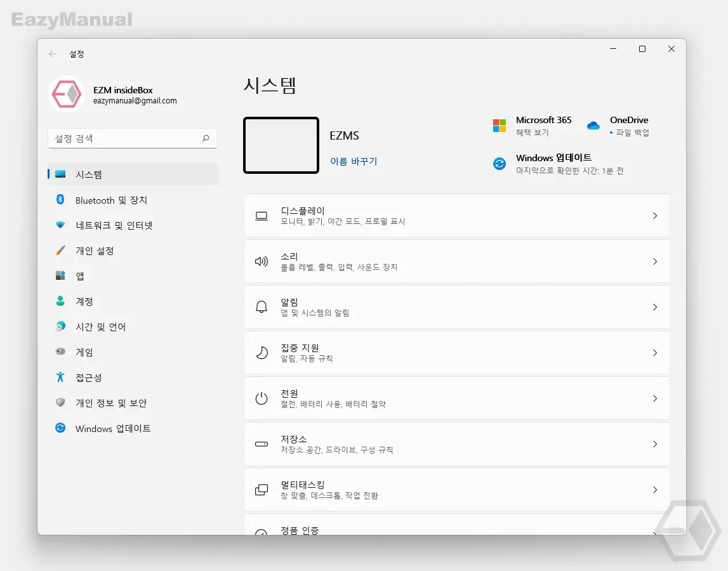
Task: Open the 디스플레이 settings card
Action: click(457, 216)
